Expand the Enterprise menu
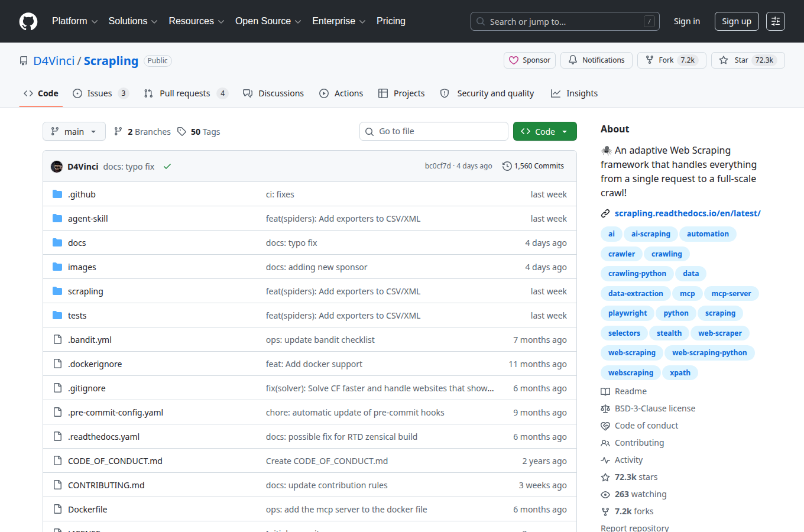This screenshot has height=532, width=804. coord(339,21)
